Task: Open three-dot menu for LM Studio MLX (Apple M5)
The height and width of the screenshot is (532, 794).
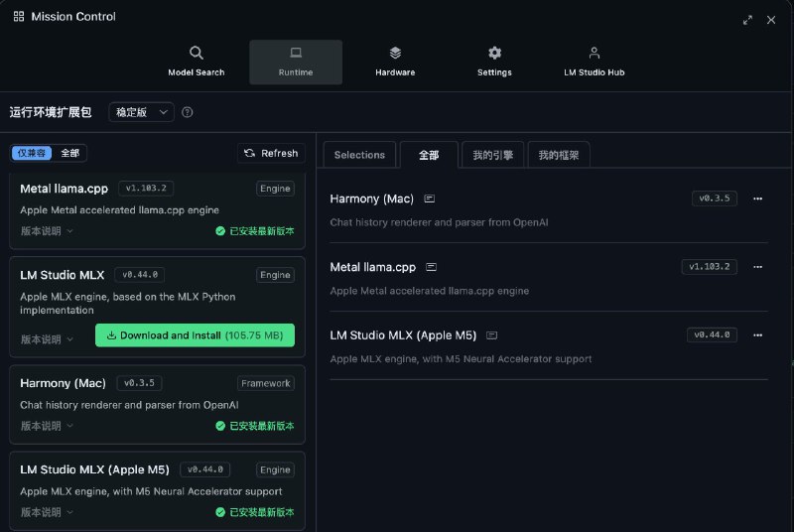Action: pyautogui.click(x=757, y=335)
